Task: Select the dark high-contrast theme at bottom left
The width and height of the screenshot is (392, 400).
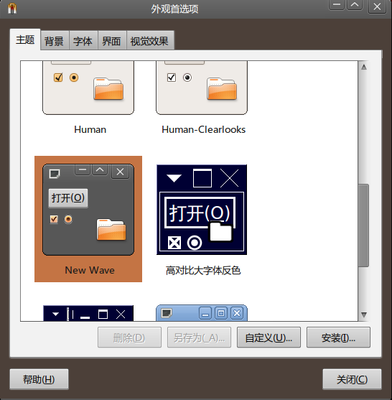Action: tap(88, 313)
